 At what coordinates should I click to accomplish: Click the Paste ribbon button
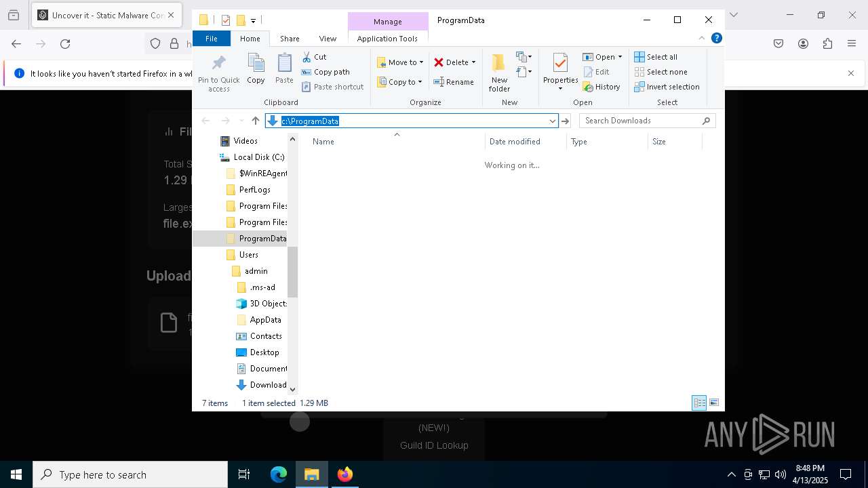pyautogui.click(x=284, y=69)
